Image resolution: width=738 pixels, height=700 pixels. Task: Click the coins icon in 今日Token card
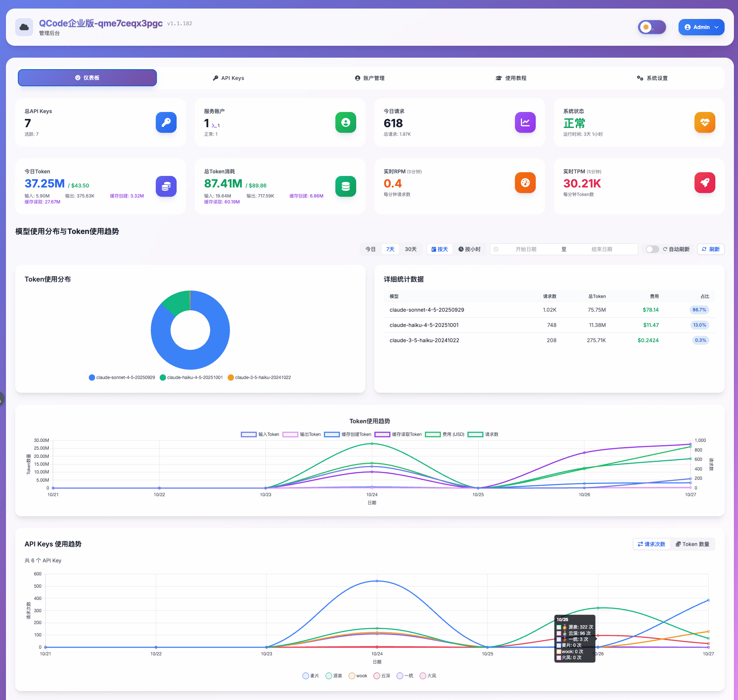(x=166, y=186)
